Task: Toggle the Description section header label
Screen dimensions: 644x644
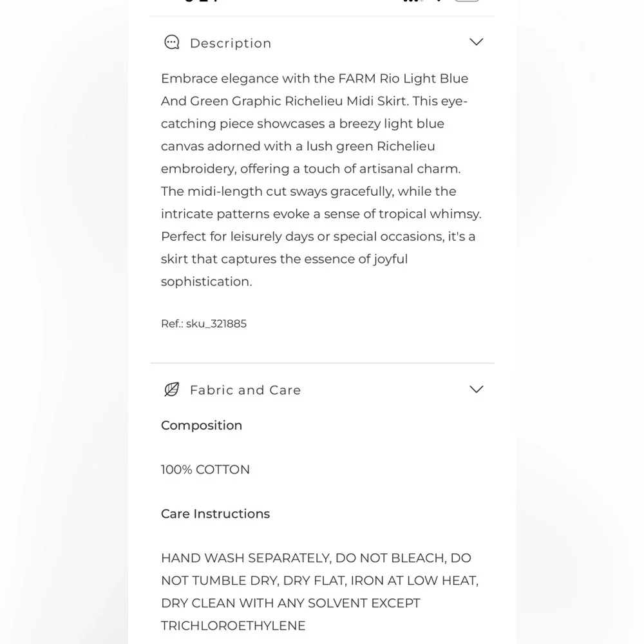Action: pyautogui.click(x=231, y=43)
